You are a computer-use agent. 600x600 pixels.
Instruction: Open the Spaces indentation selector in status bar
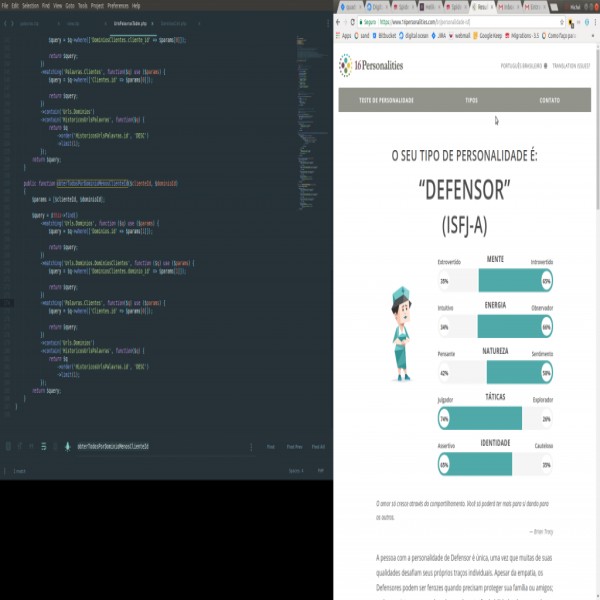295,470
